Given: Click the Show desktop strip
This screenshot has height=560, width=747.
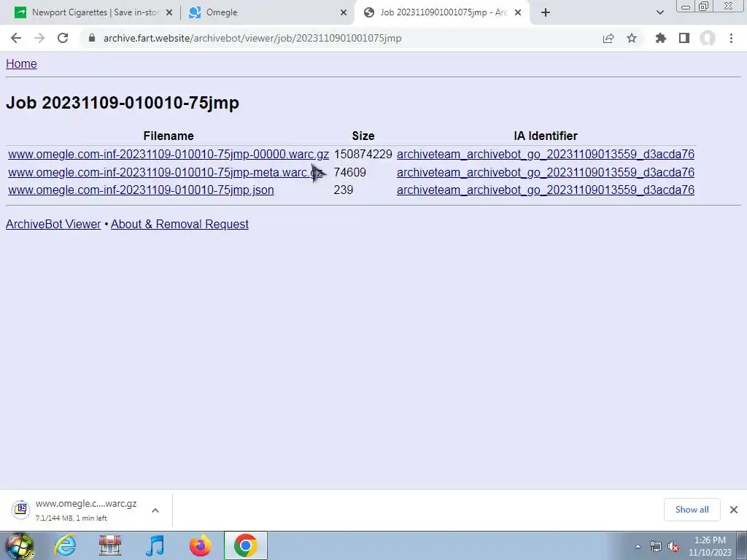Looking at the screenshot, I should [x=742, y=545].
